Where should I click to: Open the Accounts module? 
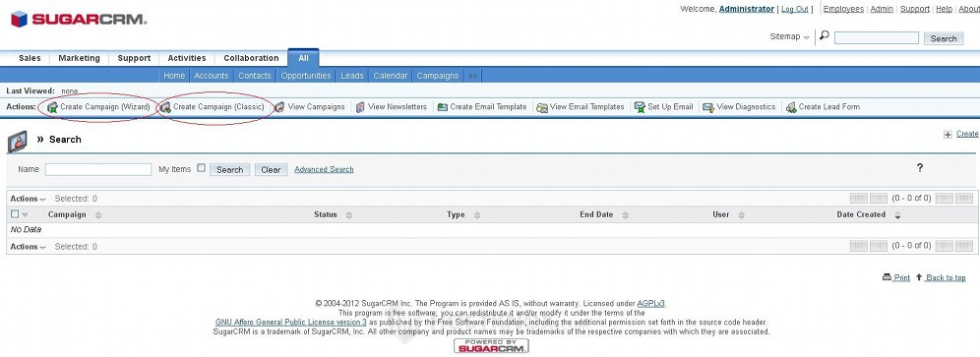pyautogui.click(x=212, y=76)
